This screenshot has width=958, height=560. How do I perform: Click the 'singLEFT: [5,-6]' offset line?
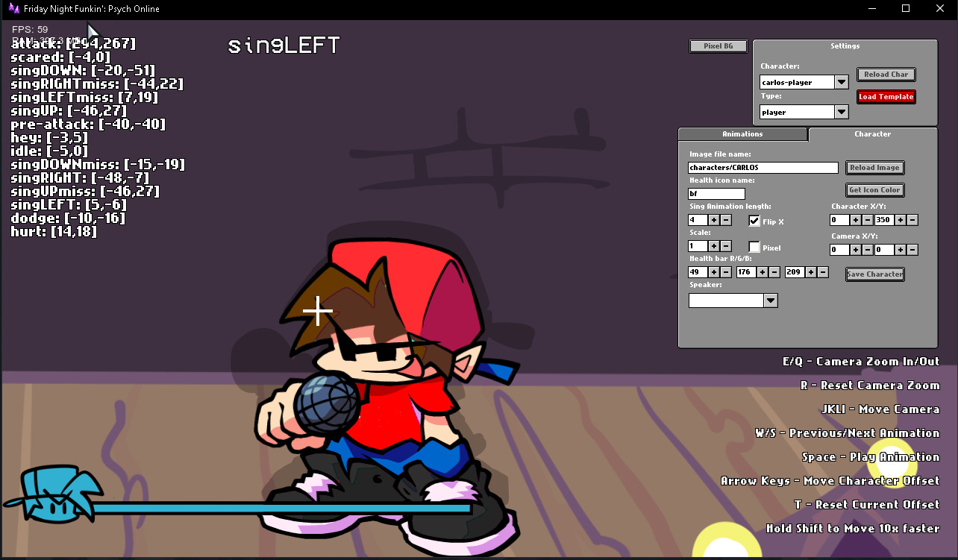pos(69,204)
